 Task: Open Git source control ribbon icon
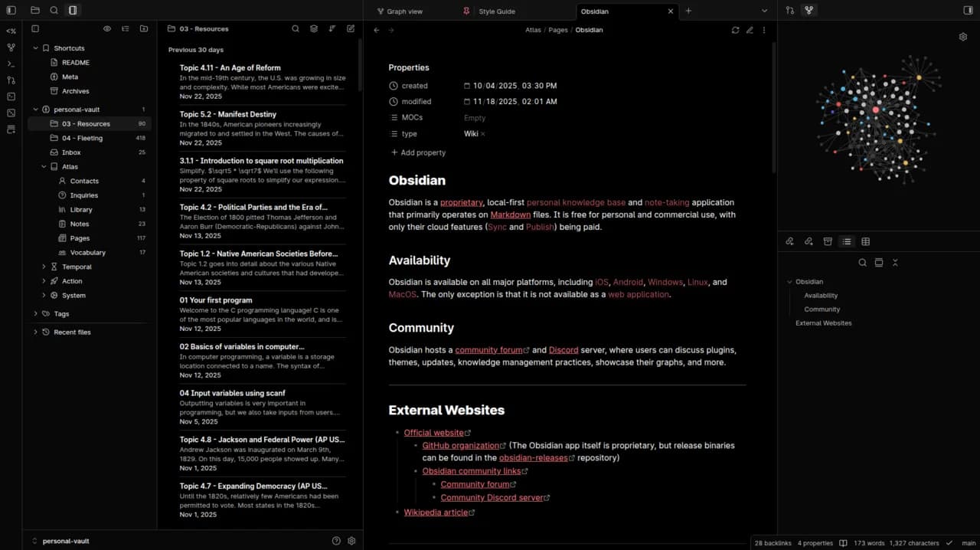click(x=11, y=80)
